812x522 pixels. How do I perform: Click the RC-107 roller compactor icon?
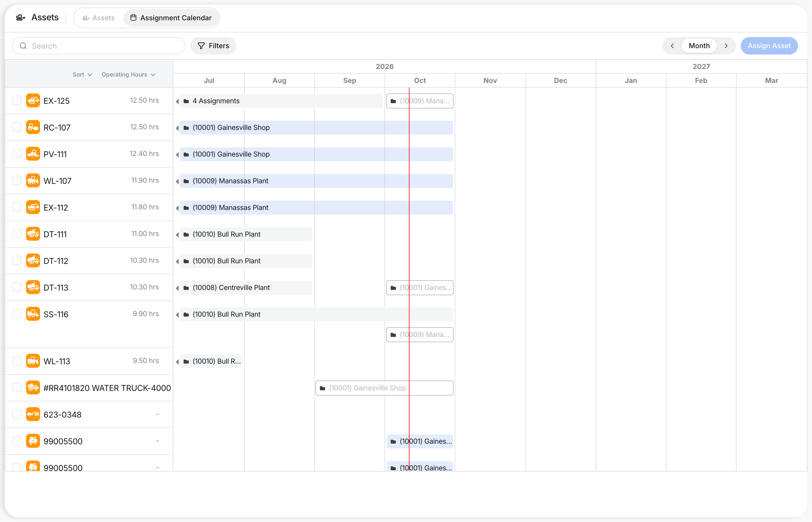point(33,127)
